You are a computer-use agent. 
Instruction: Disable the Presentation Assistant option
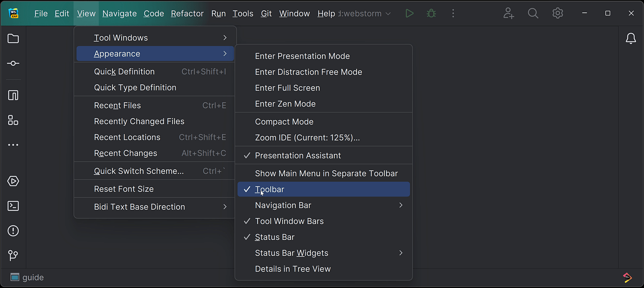[x=298, y=156]
